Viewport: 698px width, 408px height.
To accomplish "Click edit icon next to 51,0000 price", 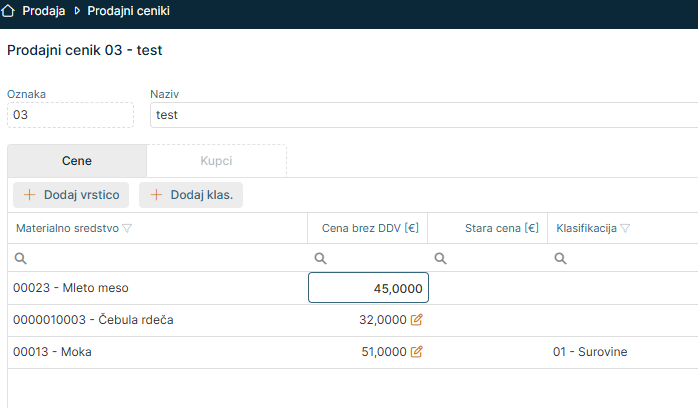I will tap(417, 352).
